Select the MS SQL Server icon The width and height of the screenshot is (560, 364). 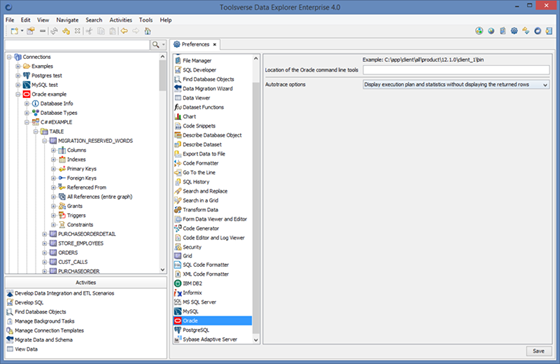tap(178, 302)
